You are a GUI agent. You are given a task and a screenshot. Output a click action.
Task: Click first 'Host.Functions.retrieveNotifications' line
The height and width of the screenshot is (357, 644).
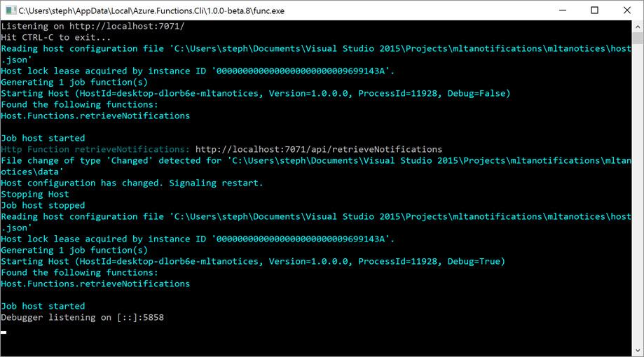point(95,115)
